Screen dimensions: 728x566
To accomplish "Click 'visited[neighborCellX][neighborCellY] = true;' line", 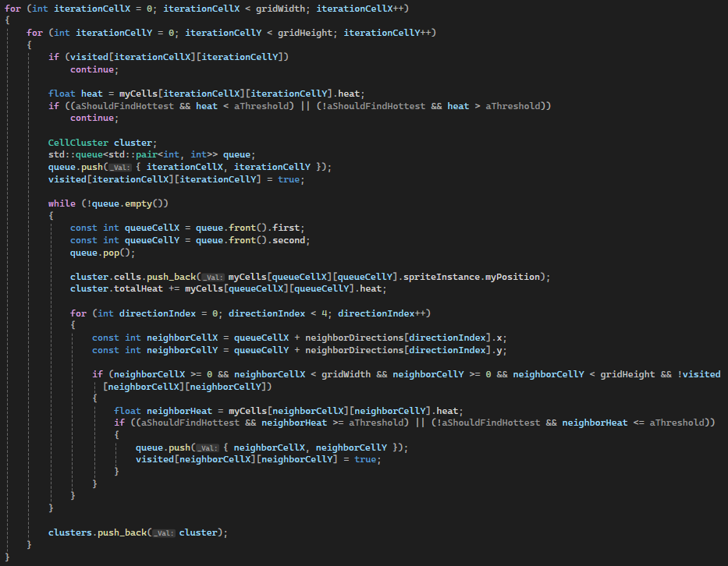I will [x=258, y=459].
